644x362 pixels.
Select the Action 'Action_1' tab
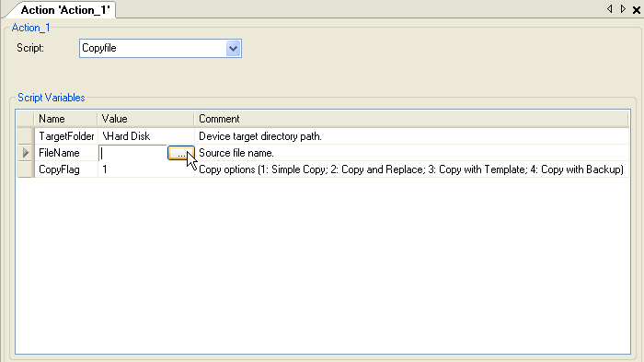coord(65,10)
